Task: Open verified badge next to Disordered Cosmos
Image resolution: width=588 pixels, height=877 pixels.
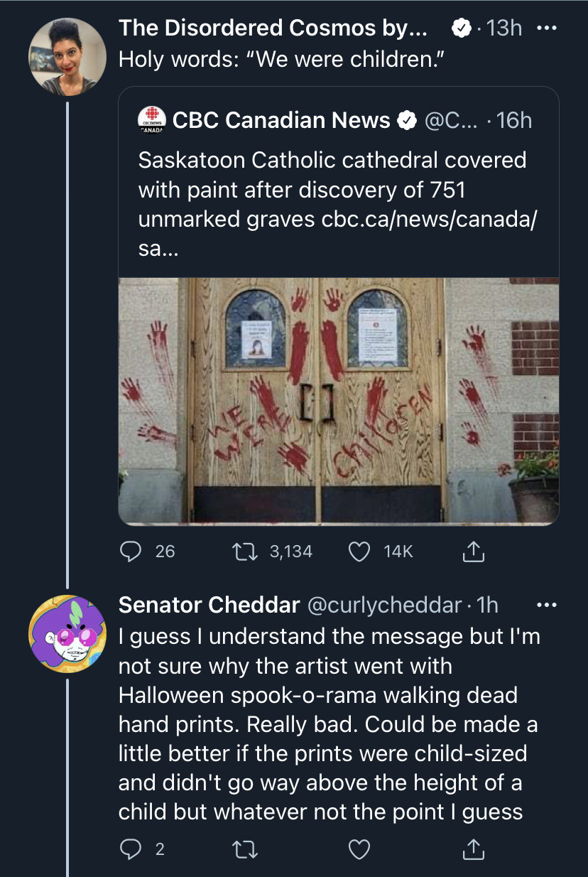Action: click(462, 29)
